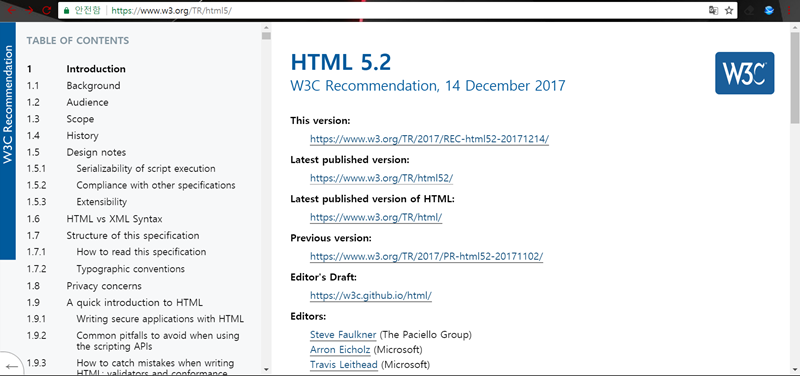The height and width of the screenshot is (376, 800).
Task: Click the green secure padlock icon
Action: 66,10
